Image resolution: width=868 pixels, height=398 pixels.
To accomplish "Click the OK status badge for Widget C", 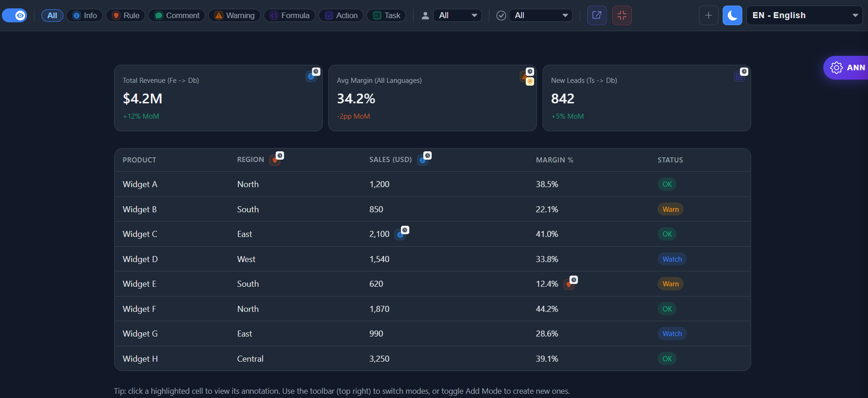I will click(667, 234).
